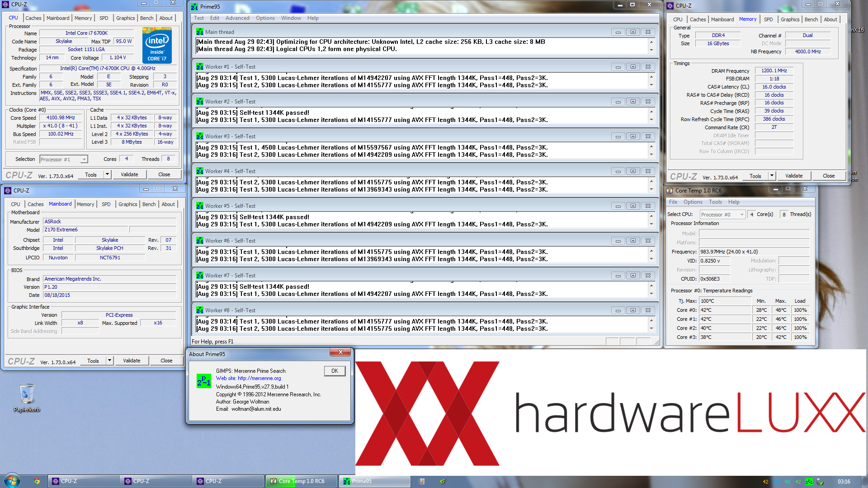Open the Papierkorb recycle bin desktop icon
The width and height of the screenshot is (868, 488).
[x=27, y=398]
